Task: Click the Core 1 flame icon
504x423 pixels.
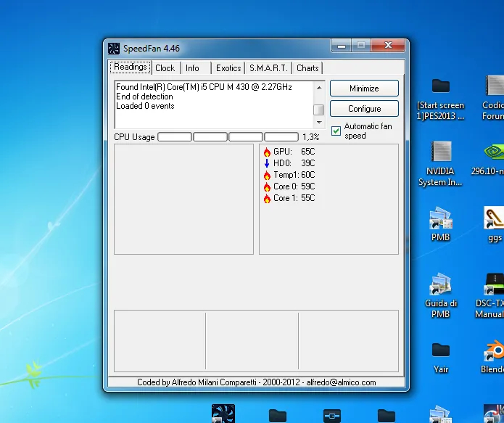Action: [267, 199]
